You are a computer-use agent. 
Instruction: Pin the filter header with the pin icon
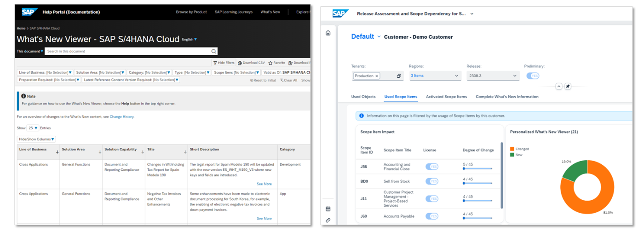[x=568, y=86]
